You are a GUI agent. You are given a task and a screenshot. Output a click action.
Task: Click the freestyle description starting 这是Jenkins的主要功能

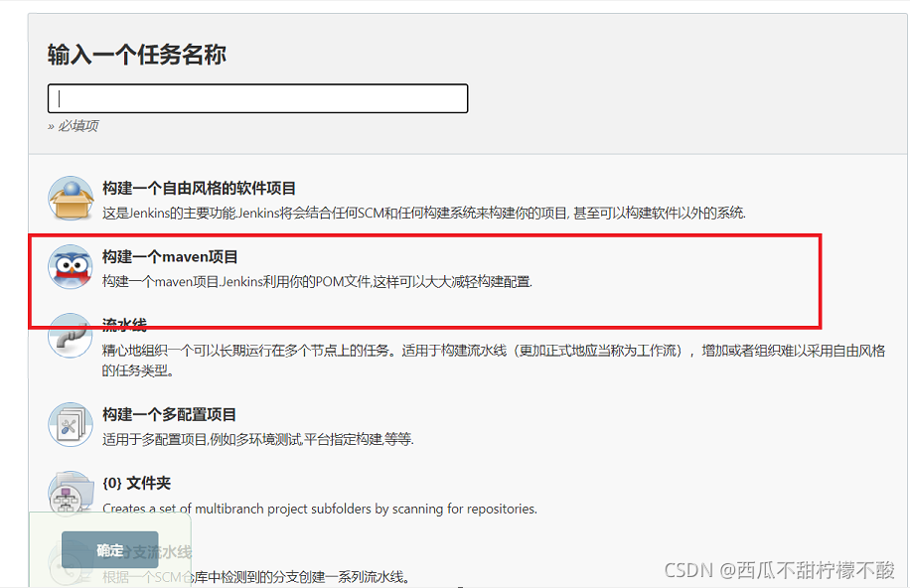(423, 213)
